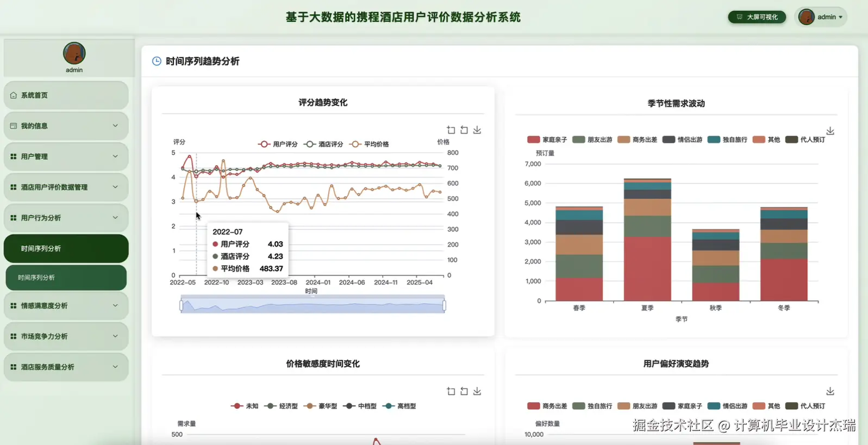Click the left handle of the time zoom slider
The image size is (868, 445).
tap(182, 305)
